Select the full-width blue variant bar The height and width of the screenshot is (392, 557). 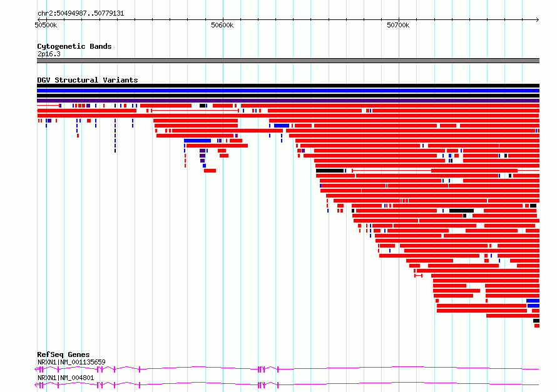pyautogui.click(x=288, y=91)
